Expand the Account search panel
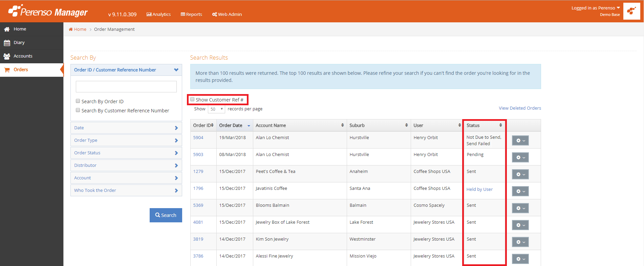 126,178
